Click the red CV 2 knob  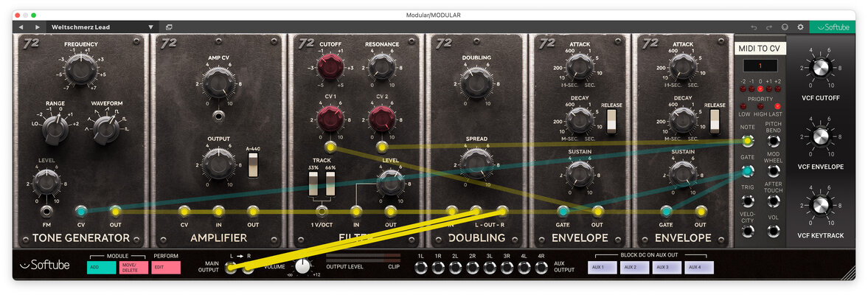tap(381, 119)
